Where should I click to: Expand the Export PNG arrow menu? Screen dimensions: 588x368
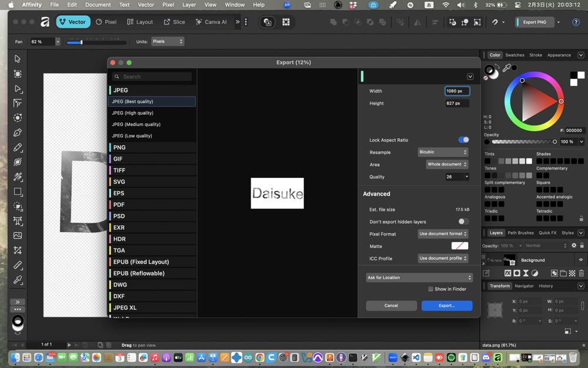pyautogui.click(x=559, y=22)
